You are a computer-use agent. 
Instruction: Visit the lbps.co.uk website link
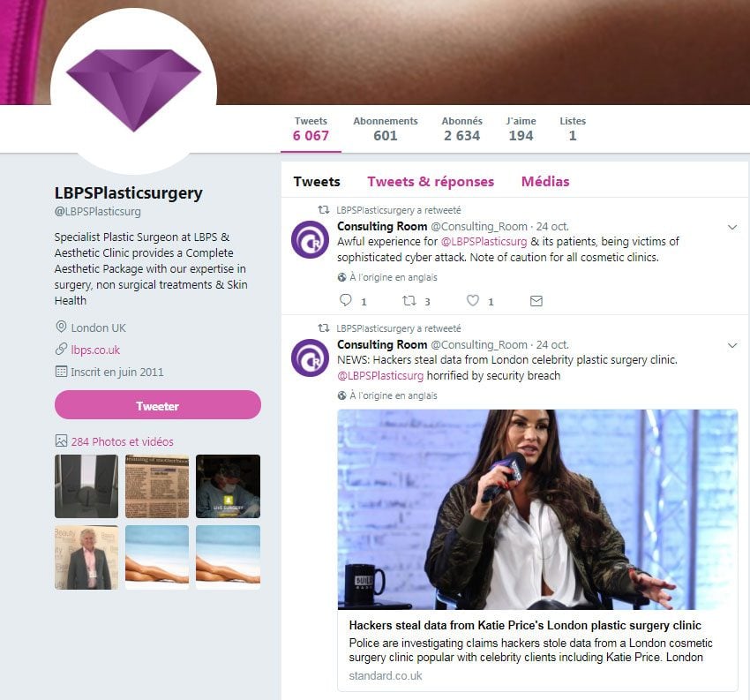(x=95, y=350)
